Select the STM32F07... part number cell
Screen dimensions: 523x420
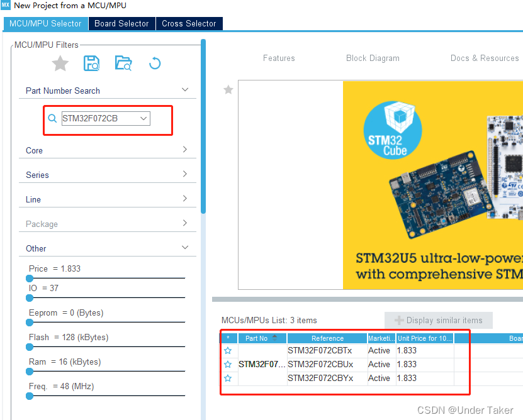click(x=262, y=364)
